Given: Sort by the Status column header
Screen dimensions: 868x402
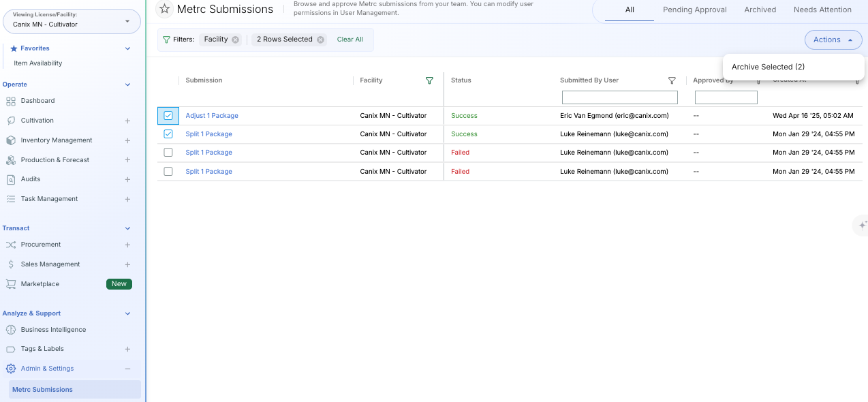Looking at the screenshot, I should (461, 80).
